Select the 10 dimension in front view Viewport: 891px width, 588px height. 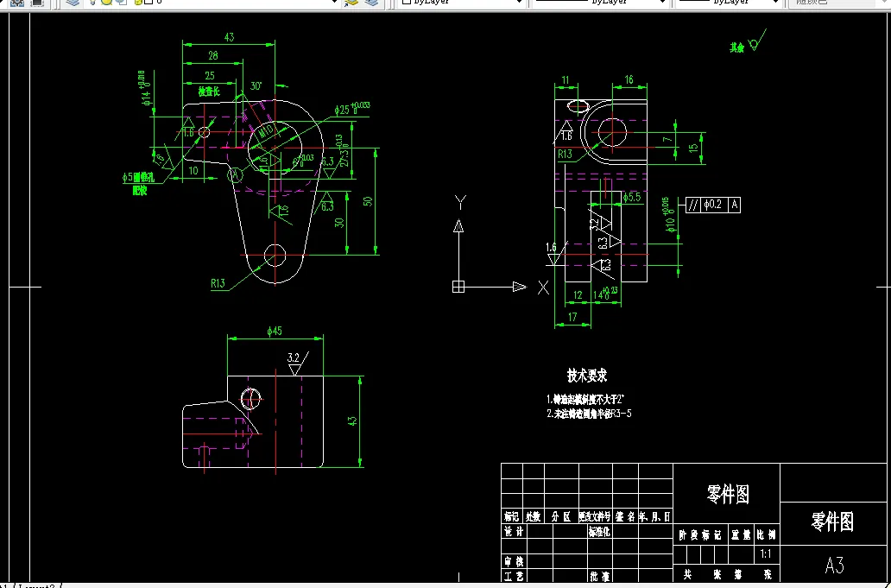pos(193,170)
